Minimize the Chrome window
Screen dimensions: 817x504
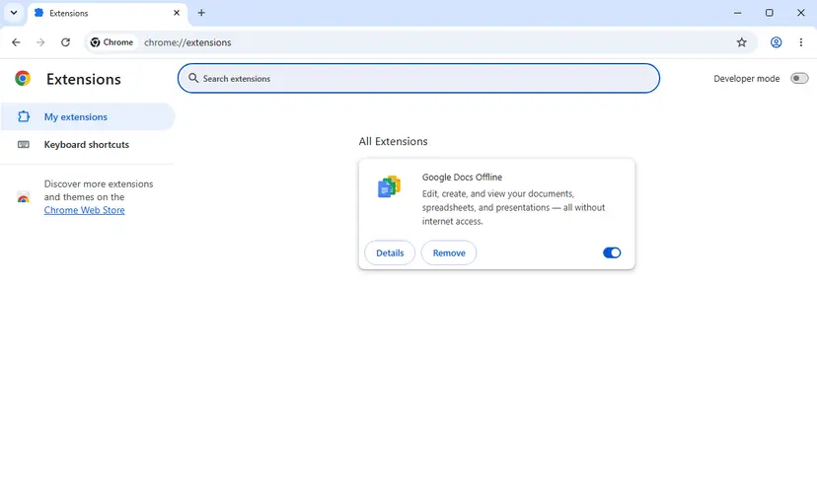[x=737, y=13]
